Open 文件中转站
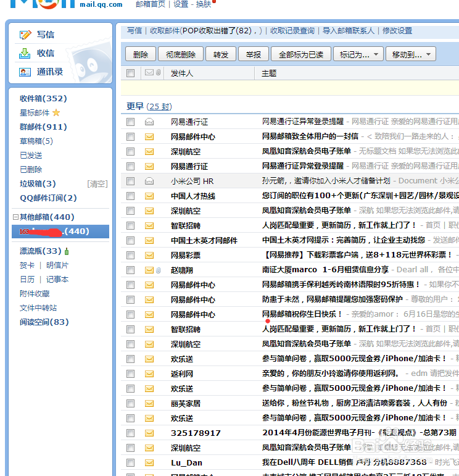The image size is (459, 476). [x=38, y=308]
